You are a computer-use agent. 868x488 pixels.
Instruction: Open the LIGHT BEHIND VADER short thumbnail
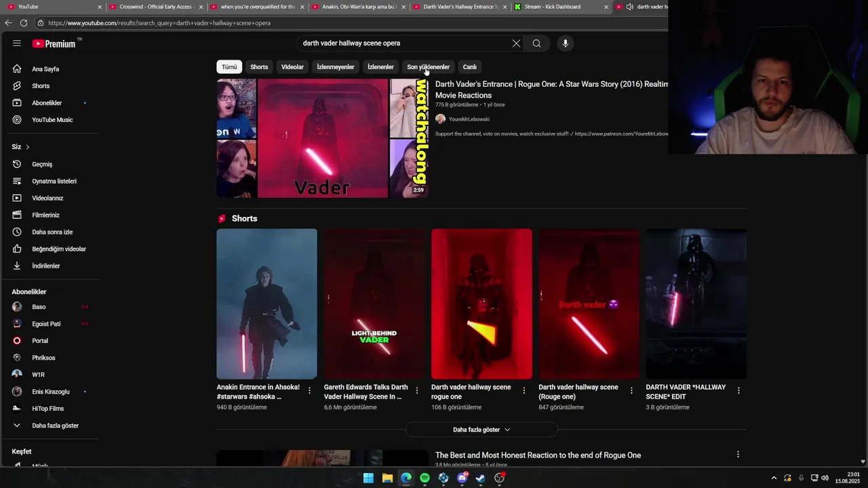tap(374, 304)
